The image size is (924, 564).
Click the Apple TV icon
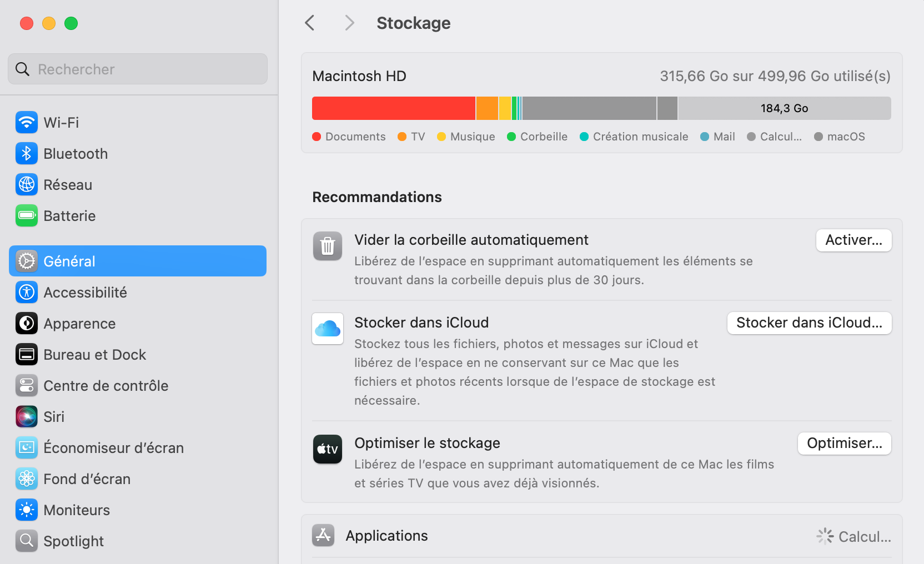[328, 449]
